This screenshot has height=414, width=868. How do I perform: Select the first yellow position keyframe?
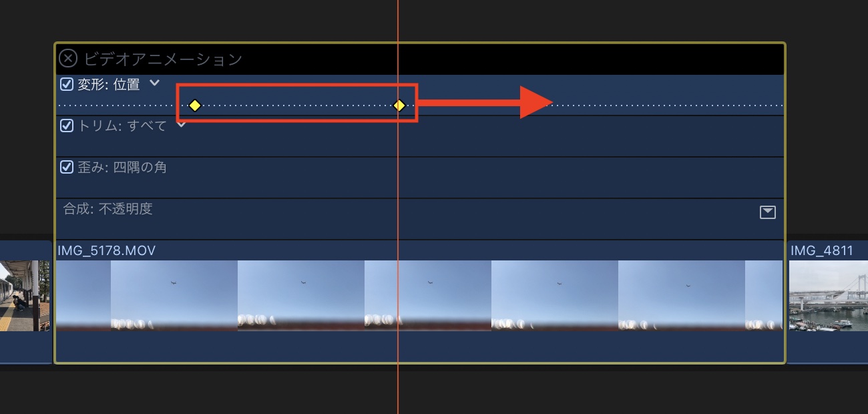[194, 105]
